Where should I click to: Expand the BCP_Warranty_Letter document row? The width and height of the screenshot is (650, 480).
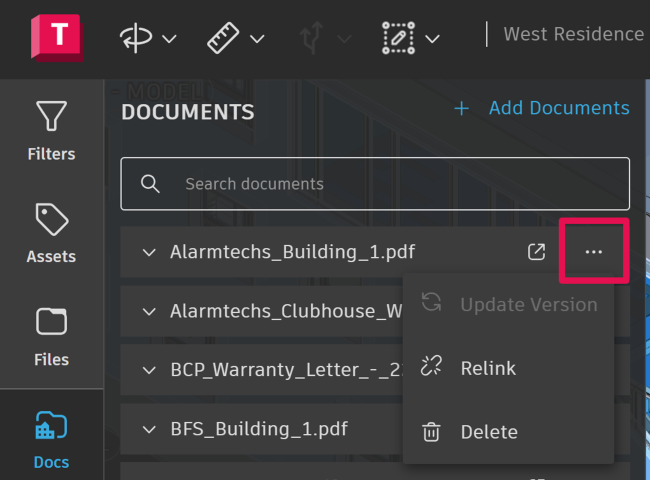coord(150,371)
